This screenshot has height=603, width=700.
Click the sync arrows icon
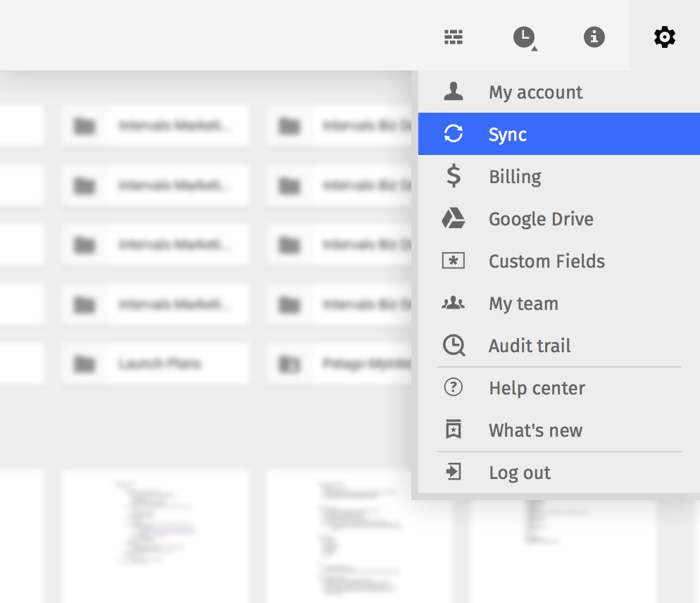point(453,134)
